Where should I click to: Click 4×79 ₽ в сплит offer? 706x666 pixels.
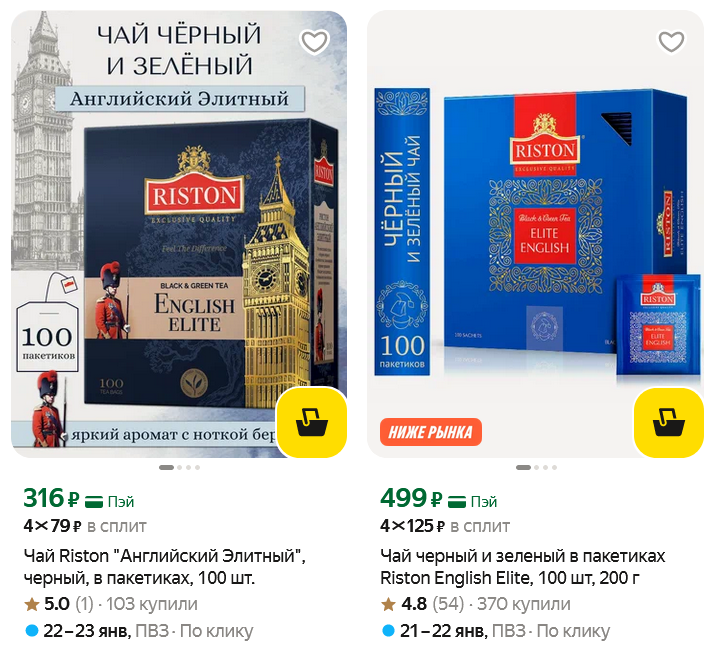[x=85, y=526]
